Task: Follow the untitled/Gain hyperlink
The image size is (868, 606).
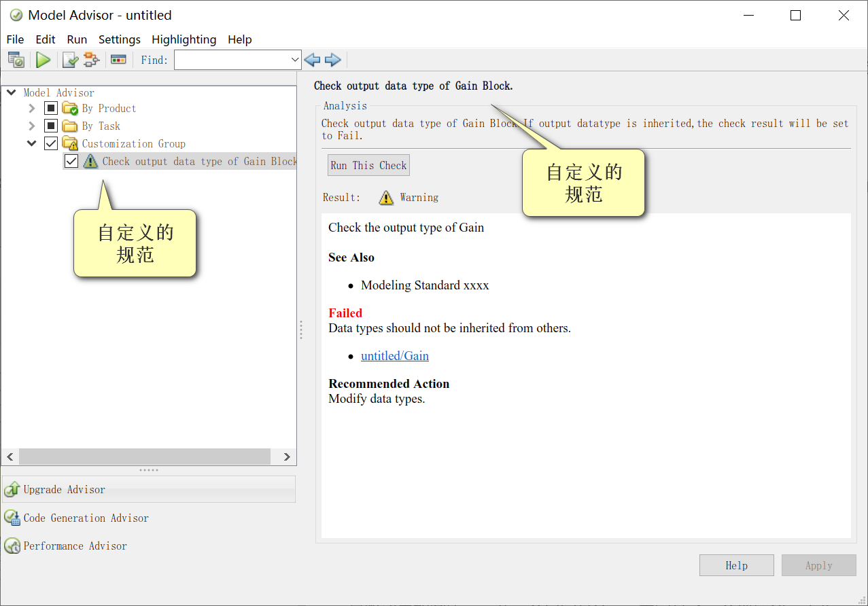Action: point(395,355)
